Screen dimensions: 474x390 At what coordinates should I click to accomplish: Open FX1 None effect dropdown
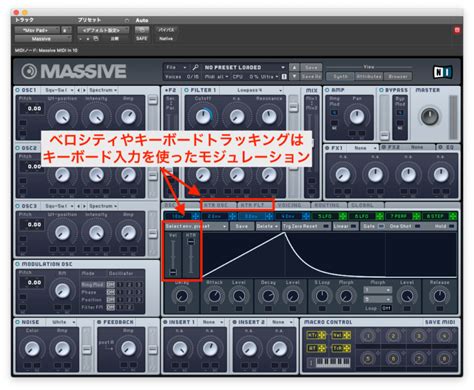coord(365,148)
